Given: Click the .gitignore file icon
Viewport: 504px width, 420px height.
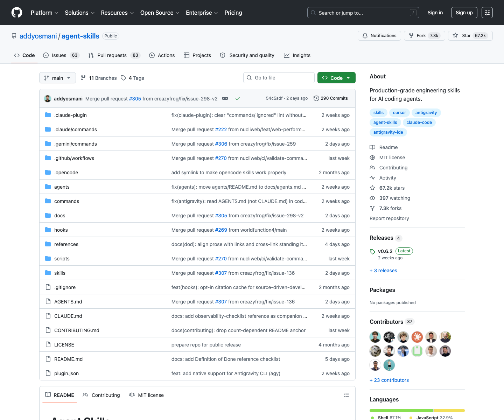Looking at the screenshot, I should tap(48, 287).
